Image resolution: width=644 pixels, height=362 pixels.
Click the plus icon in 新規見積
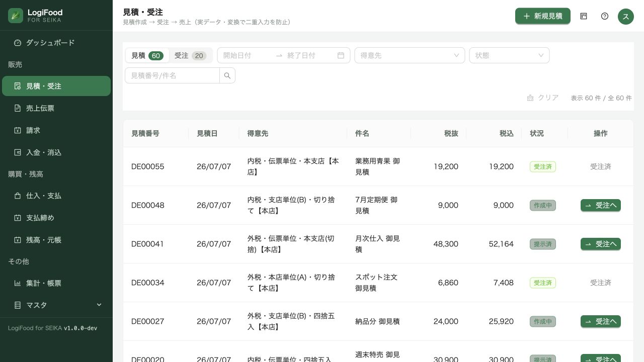527,16
